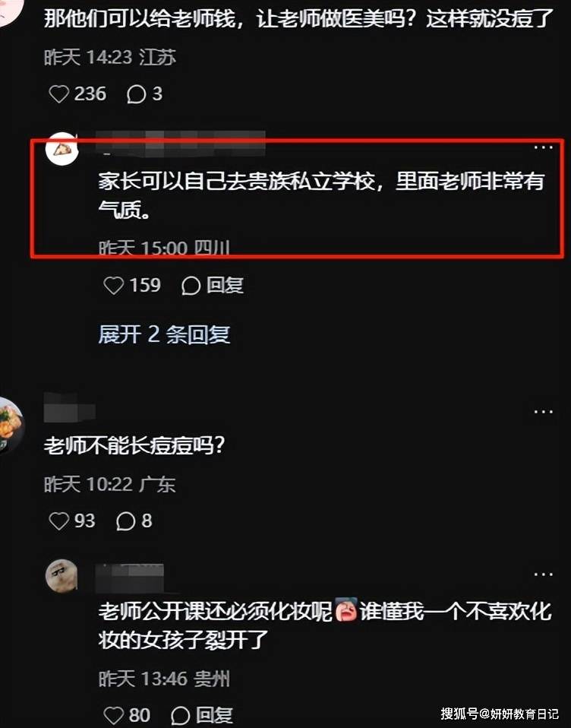
Task: Open more options on Guizhou comment
Action: point(543,574)
